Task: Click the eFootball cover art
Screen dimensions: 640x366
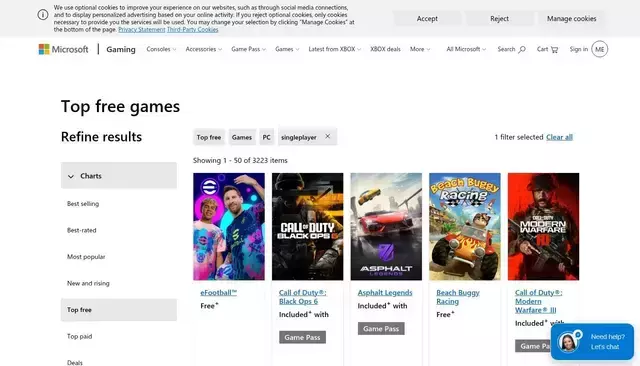Action: click(x=229, y=226)
